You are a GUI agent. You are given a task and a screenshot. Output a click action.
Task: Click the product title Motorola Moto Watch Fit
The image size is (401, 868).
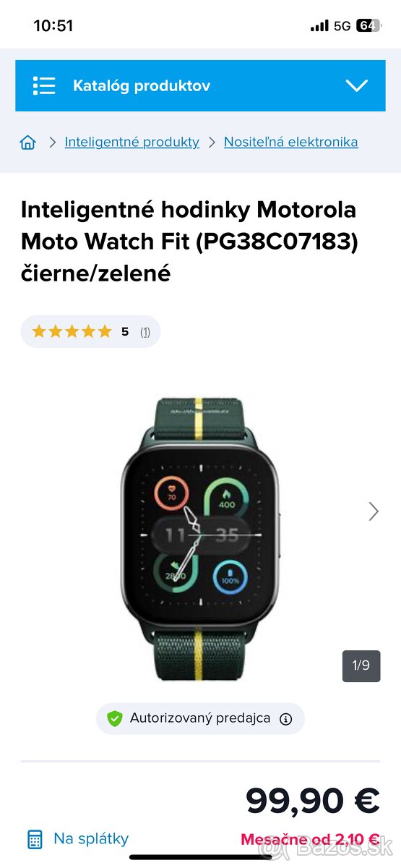coord(189,242)
